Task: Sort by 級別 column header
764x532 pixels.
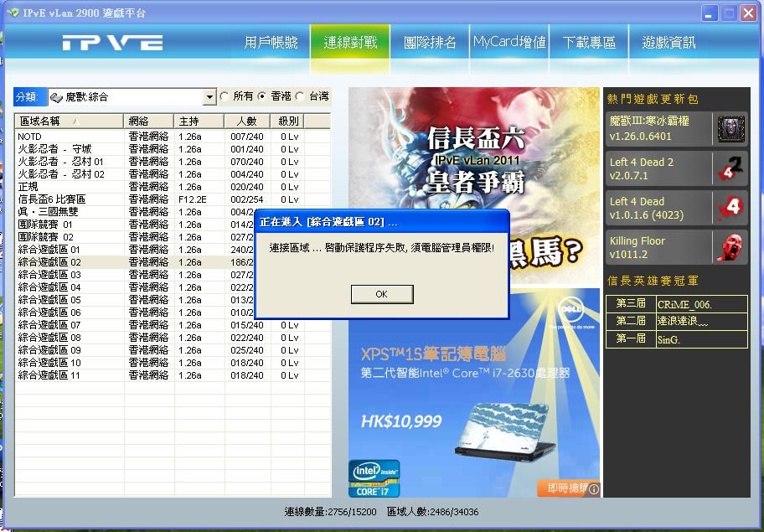Action: tap(287, 121)
